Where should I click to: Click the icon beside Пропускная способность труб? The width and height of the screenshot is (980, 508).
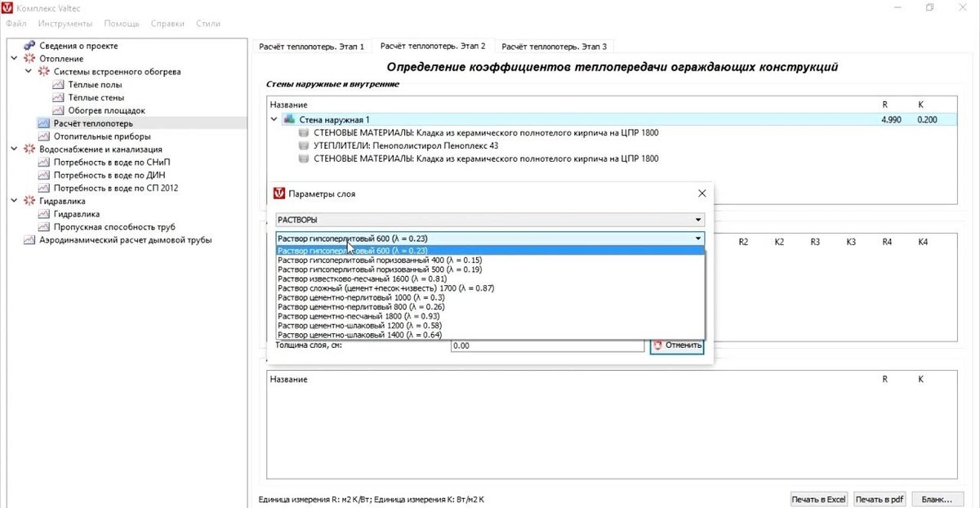44,227
